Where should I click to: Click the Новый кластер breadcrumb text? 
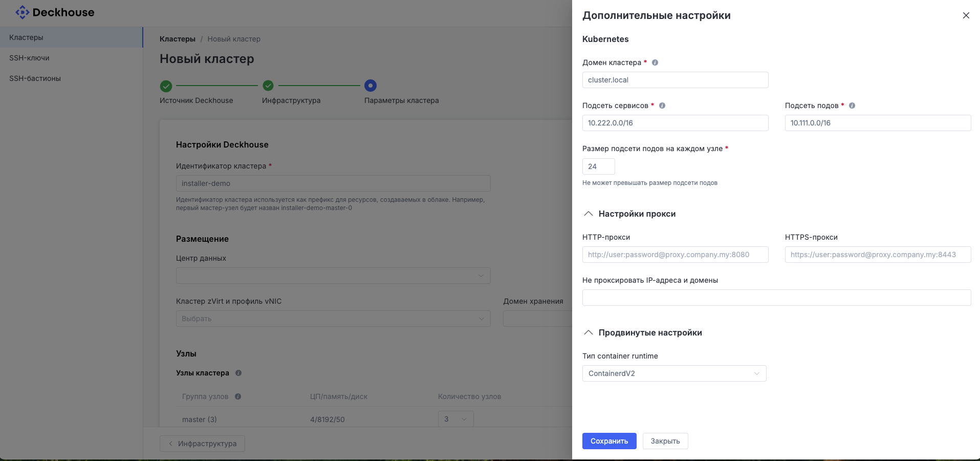pyautogui.click(x=234, y=39)
